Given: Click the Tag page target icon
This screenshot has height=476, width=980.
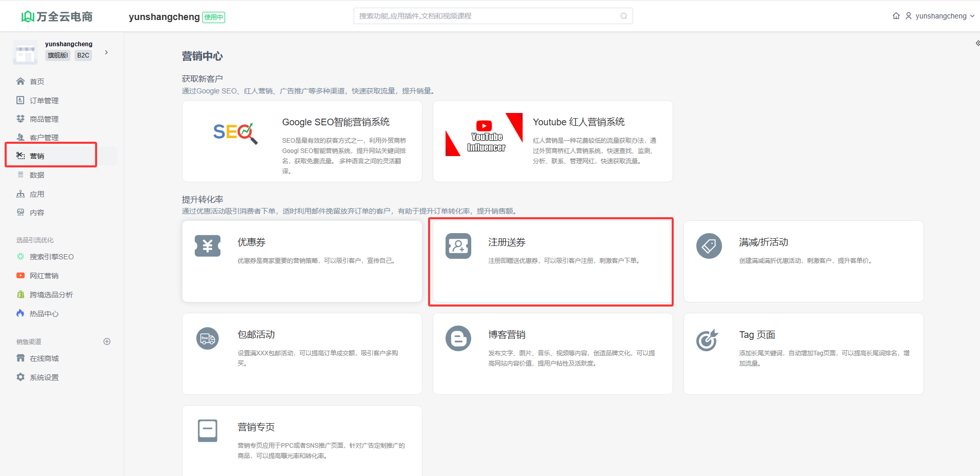Looking at the screenshot, I should tap(708, 340).
